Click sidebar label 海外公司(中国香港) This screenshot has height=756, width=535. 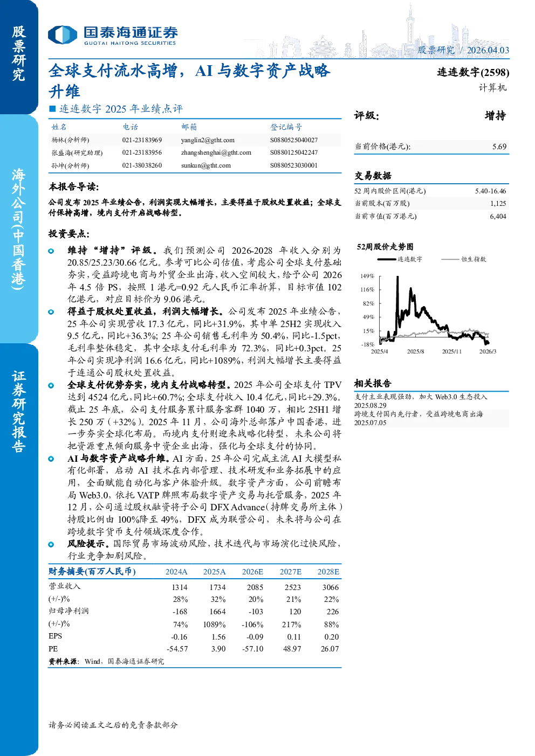19,228
